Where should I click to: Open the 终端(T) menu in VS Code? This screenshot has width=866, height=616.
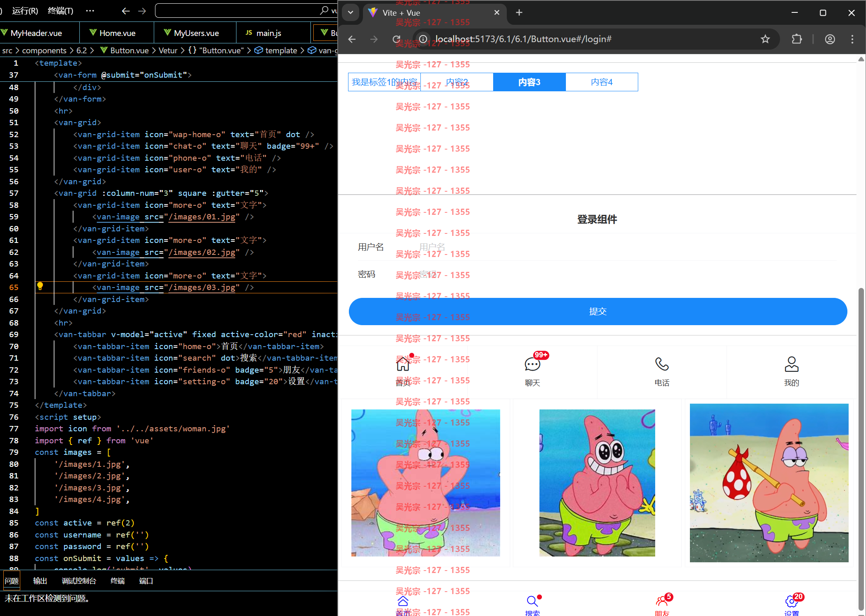[x=60, y=11]
